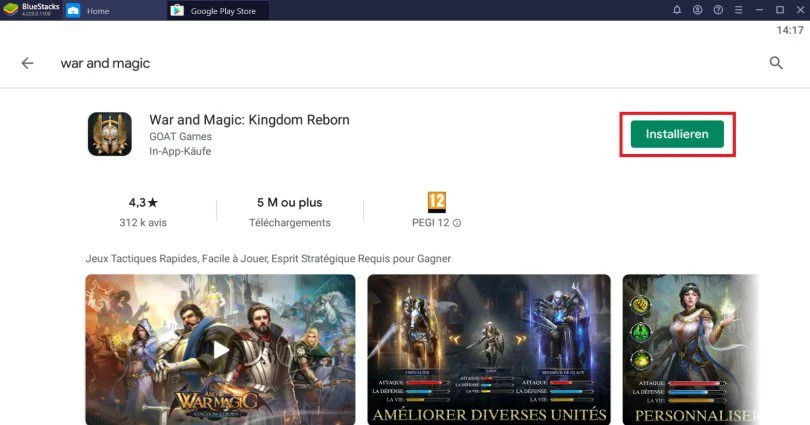Click the '5 M ou plus' downloads count
This screenshot has width=810, height=425.
click(x=290, y=202)
